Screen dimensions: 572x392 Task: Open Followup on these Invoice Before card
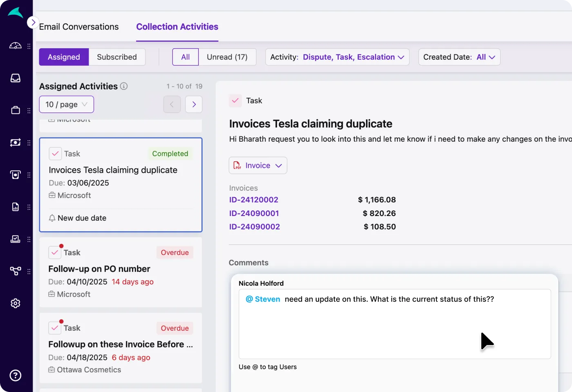coord(121,348)
